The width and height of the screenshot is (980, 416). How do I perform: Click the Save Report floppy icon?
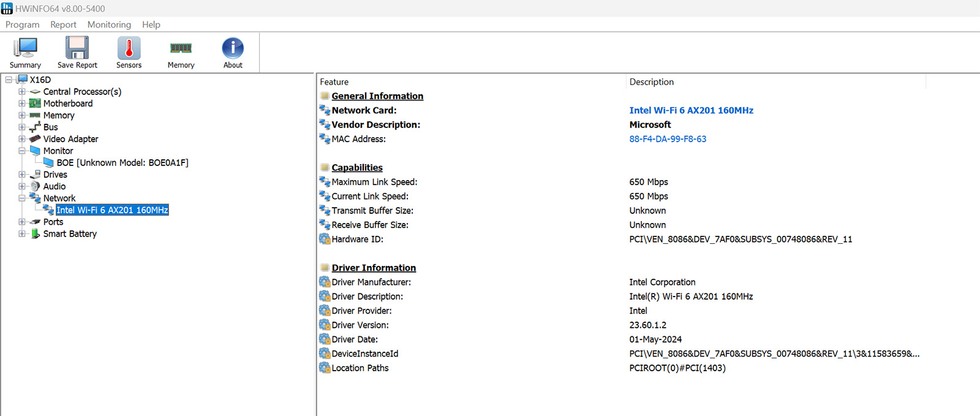click(x=77, y=48)
